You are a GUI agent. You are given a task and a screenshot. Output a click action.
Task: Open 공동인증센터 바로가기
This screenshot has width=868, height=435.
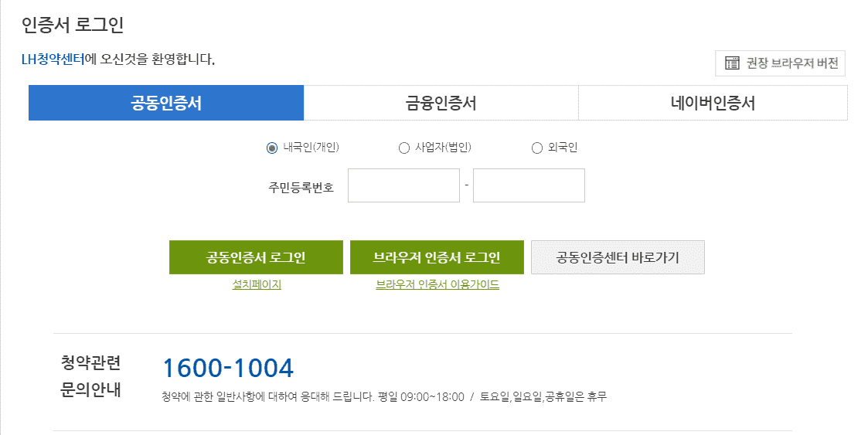618,257
